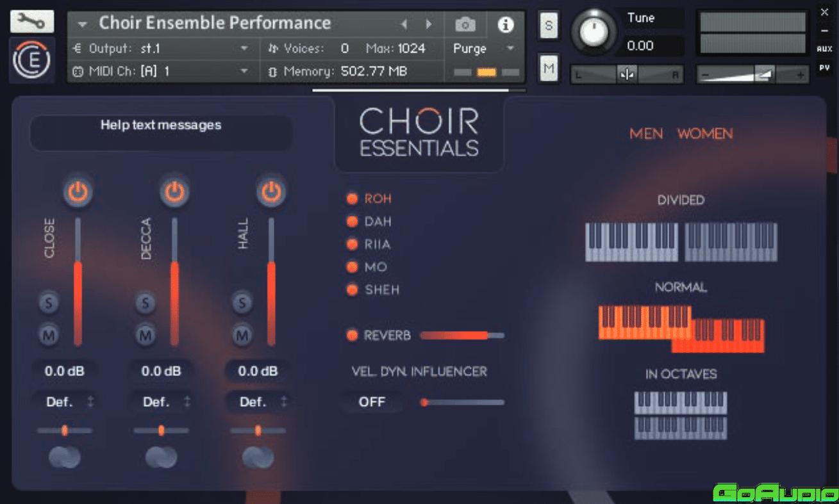
Task: Solo the instrument with S button
Action: [548, 25]
